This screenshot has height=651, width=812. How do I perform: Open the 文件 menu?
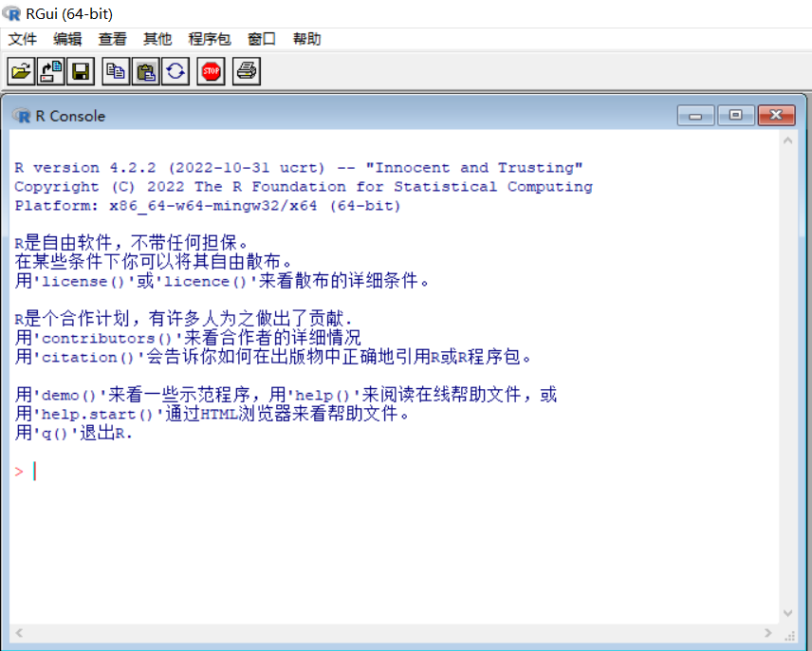pyautogui.click(x=23, y=39)
